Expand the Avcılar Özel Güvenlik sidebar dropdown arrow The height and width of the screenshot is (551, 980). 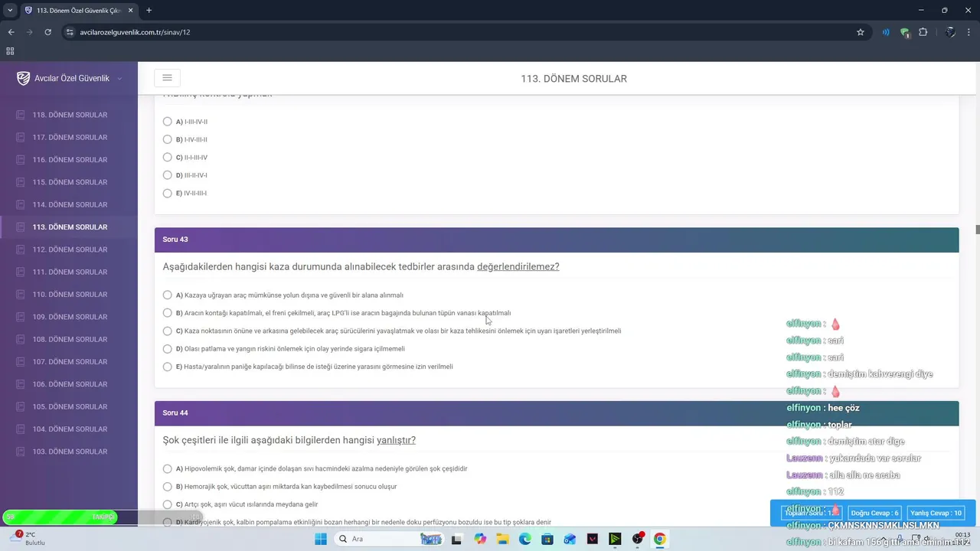tap(119, 79)
